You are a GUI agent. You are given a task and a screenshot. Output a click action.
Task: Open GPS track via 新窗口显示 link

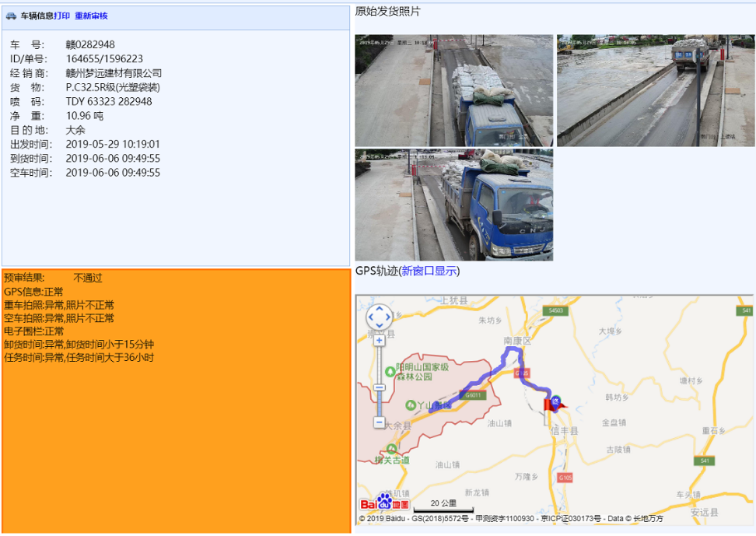[429, 272]
